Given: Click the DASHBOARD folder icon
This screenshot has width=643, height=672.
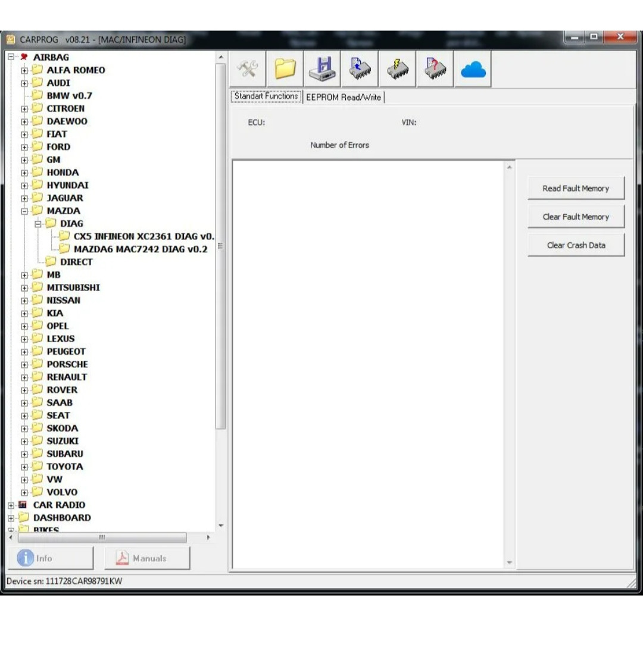Looking at the screenshot, I should click(x=24, y=517).
